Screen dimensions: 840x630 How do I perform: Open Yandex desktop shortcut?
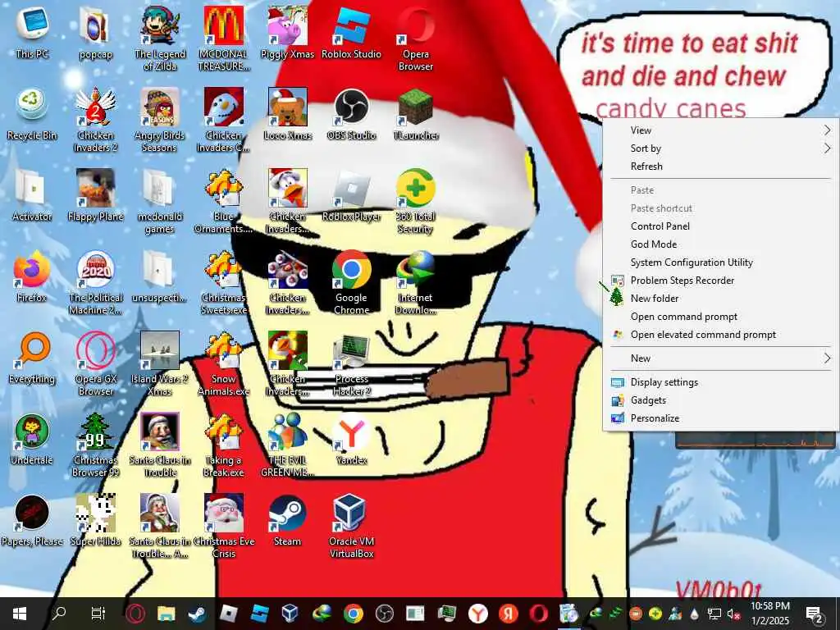tap(351, 440)
